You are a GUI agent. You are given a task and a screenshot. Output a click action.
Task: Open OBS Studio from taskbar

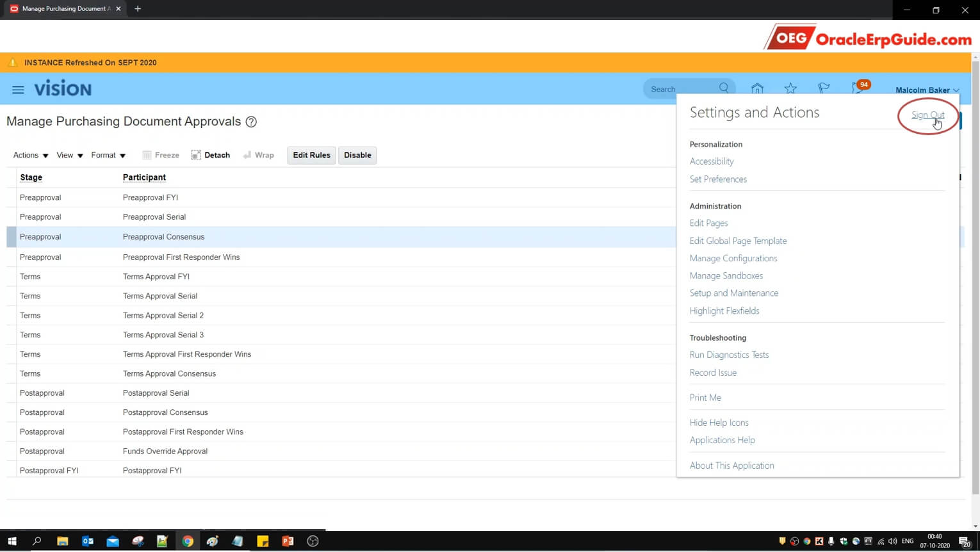pos(313,541)
